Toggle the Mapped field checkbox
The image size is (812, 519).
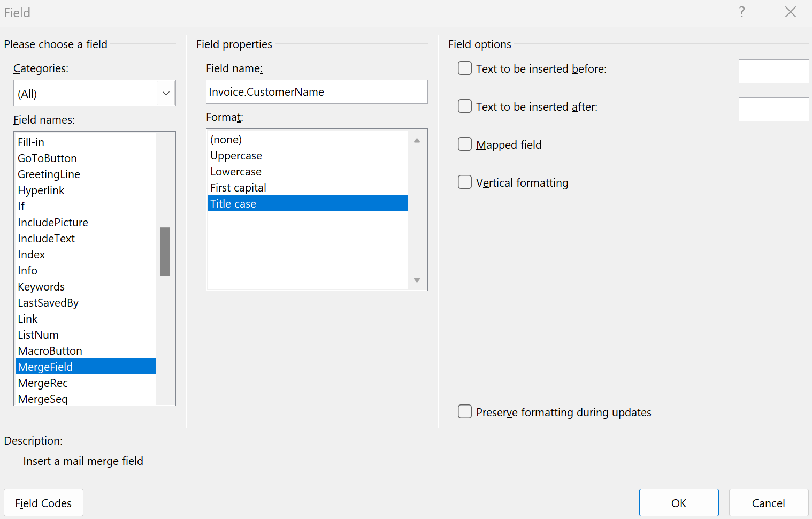click(465, 144)
